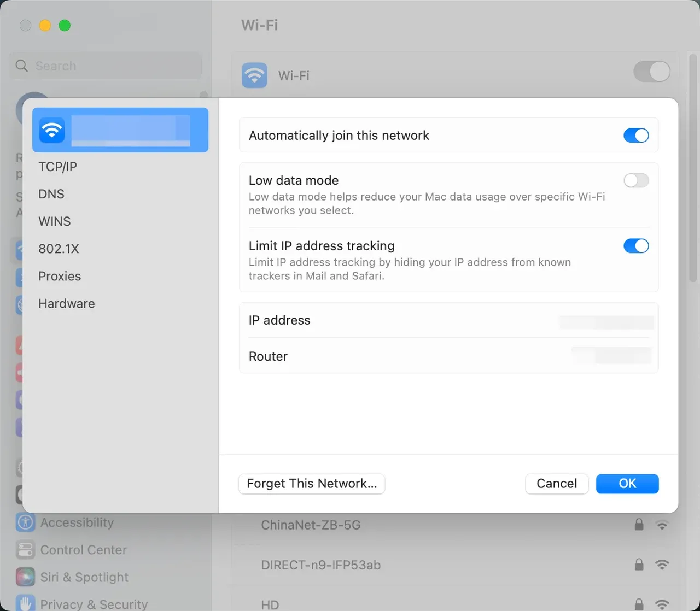Viewport: 700px width, 611px height.
Task: Select the highlighted Wi-Fi network entry in sidebar
Action: 120,130
